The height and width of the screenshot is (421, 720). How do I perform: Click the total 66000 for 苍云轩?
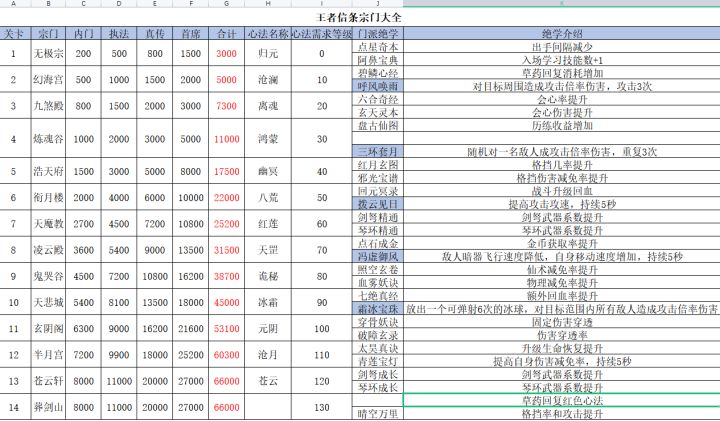(x=226, y=381)
